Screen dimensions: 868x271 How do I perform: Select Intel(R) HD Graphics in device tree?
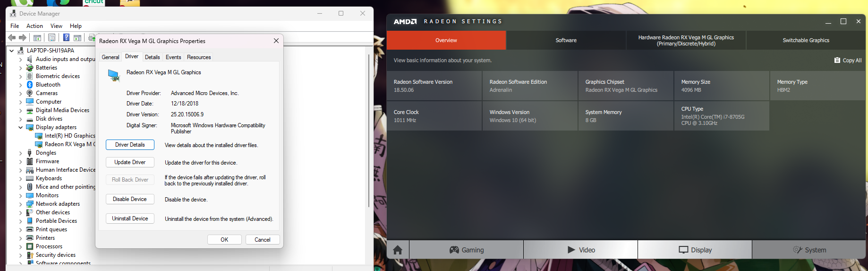[x=69, y=136]
